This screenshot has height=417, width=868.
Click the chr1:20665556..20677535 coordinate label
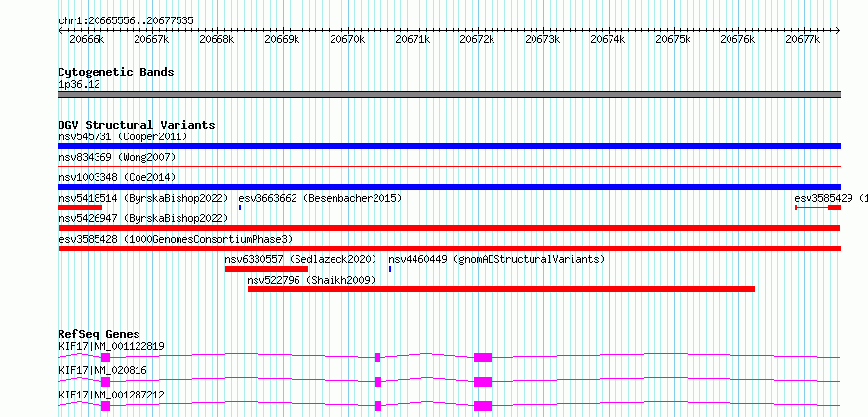pos(126,21)
